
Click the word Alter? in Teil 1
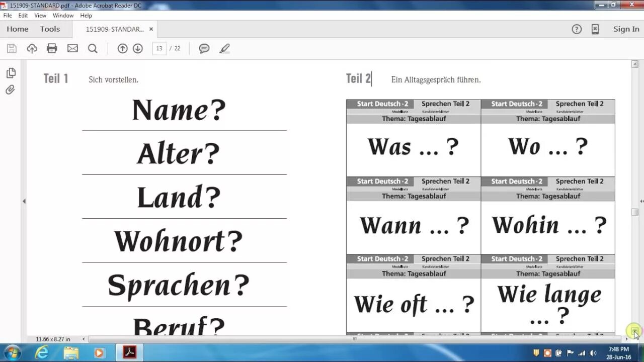pyautogui.click(x=179, y=153)
